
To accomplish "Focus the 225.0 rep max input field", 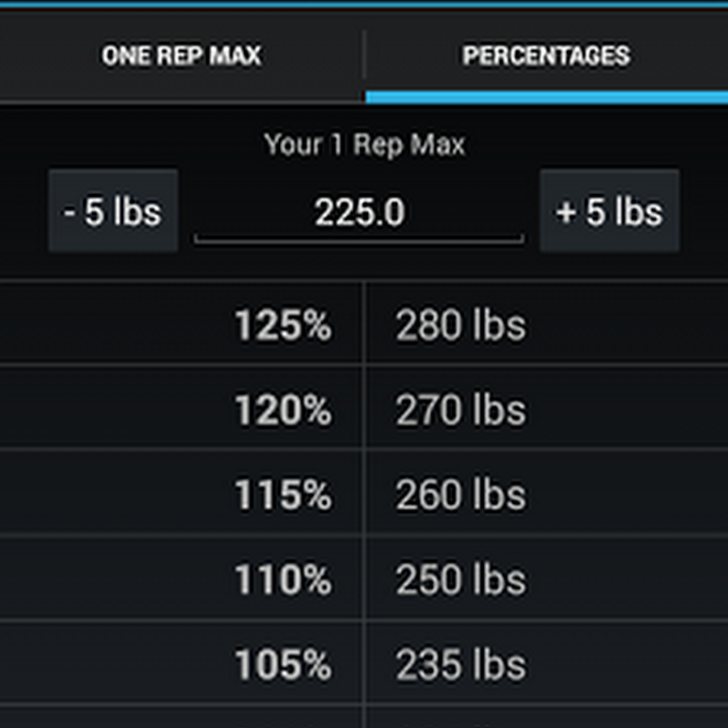I will tap(359, 214).
